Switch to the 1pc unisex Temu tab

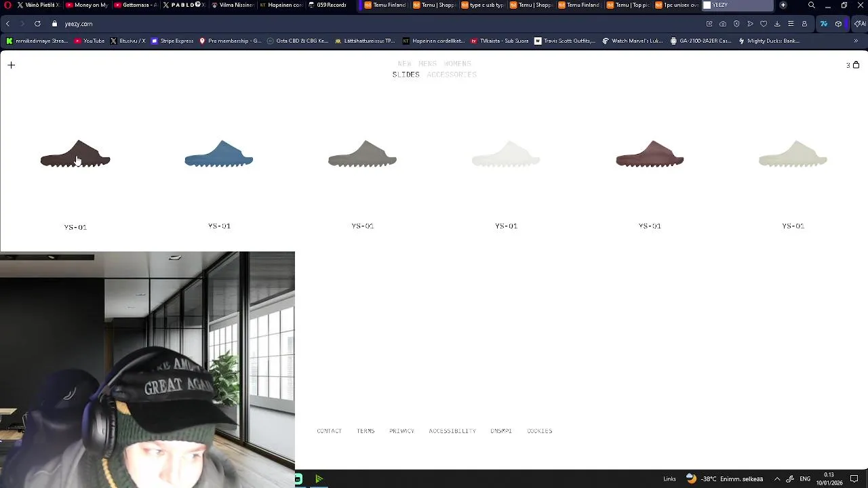coord(677,5)
